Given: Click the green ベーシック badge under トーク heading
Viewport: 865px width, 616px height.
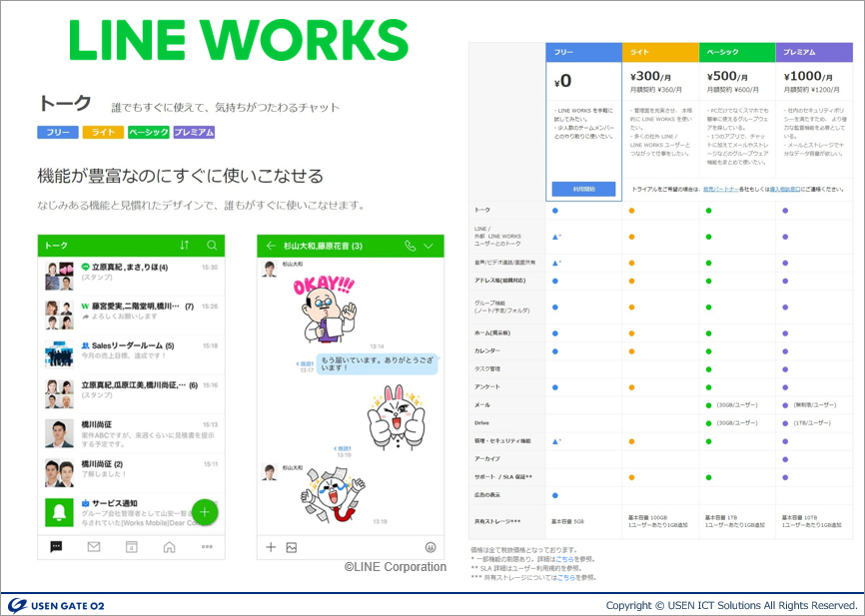Looking at the screenshot, I should [x=149, y=133].
